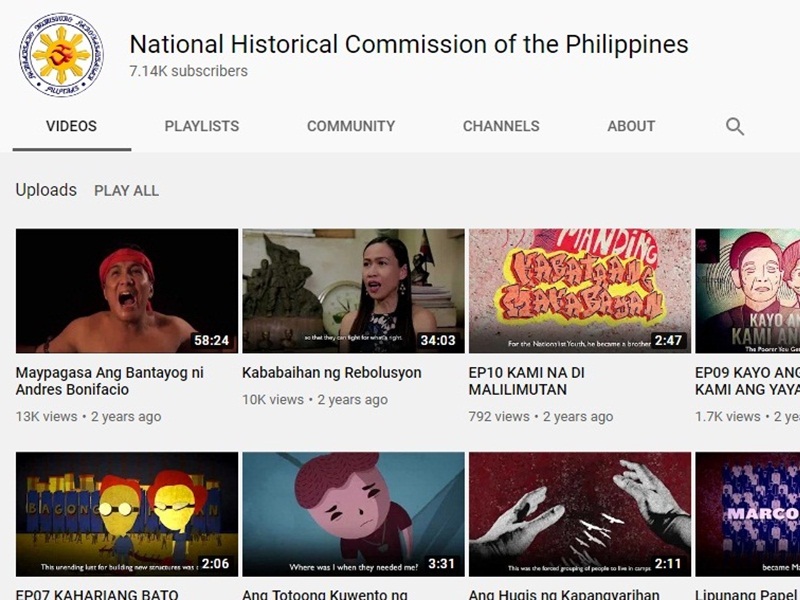Viewport: 800px width, 600px height.
Task: Select the Videos tab
Action: 71,126
